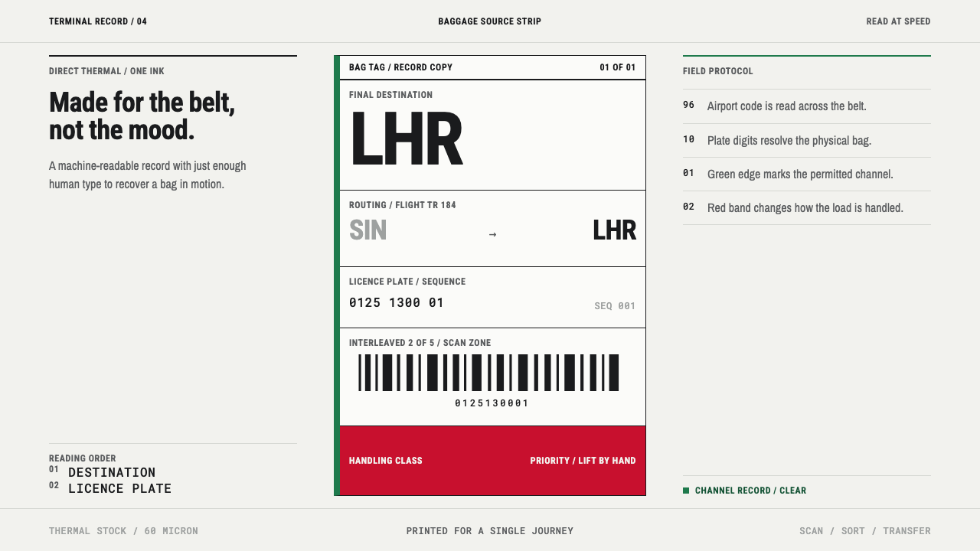Viewport: 980px width, 551px height.
Task: Click the "PRIORITY / LIFT BY HAND" text
Action: pyautogui.click(x=583, y=461)
